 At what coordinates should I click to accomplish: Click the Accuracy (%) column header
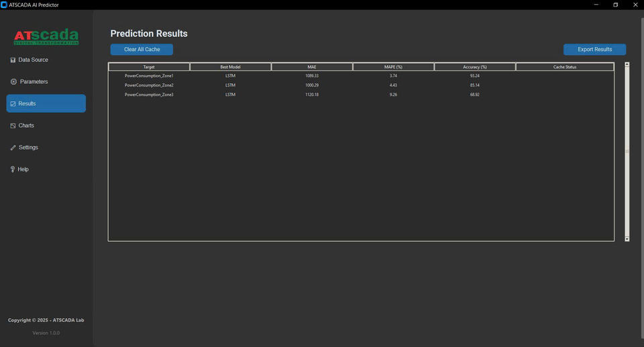click(x=475, y=67)
